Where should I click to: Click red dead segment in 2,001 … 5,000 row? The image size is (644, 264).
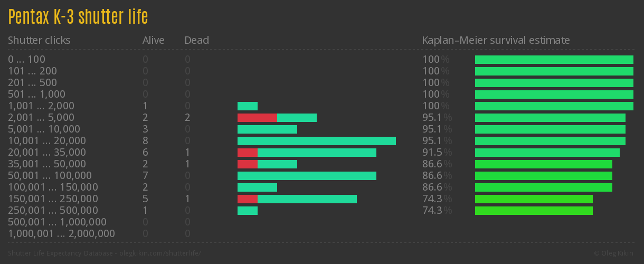click(x=257, y=118)
